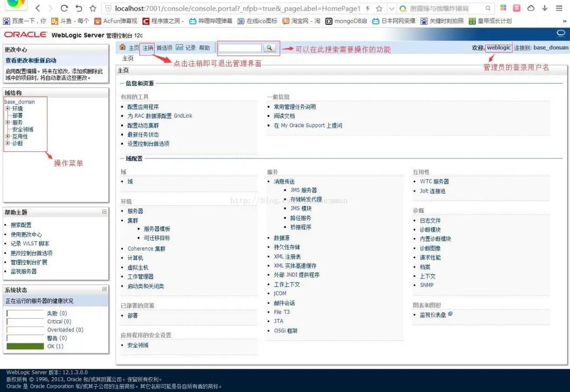
Task: Click the console search magnifier button
Action: point(269,47)
